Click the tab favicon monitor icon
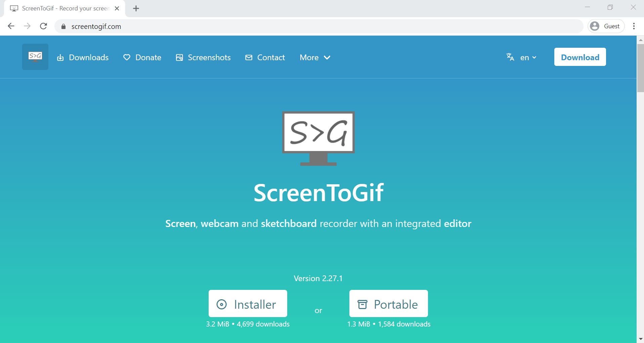This screenshot has width=644, height=343. tap(14, 8)
